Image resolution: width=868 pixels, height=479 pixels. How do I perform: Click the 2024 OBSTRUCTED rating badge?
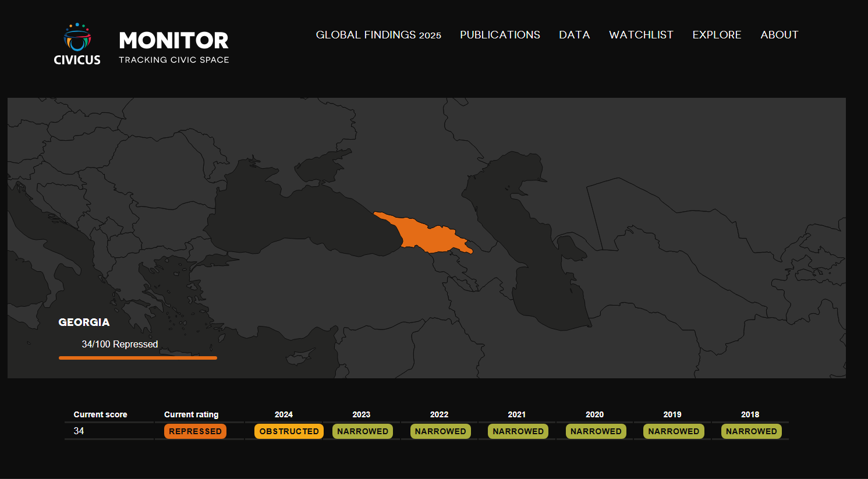point(289,431)
